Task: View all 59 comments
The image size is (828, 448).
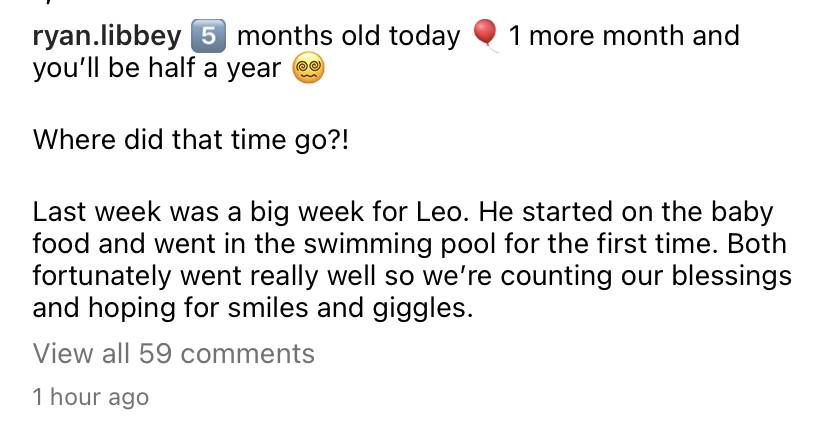Action: [x=174, y=353]
